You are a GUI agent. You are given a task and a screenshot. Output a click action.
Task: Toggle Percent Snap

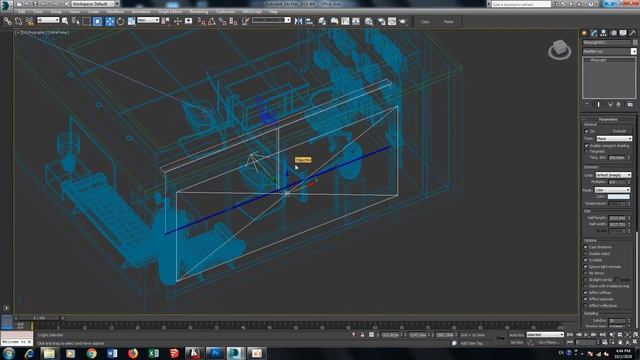[x=223, y=21]
